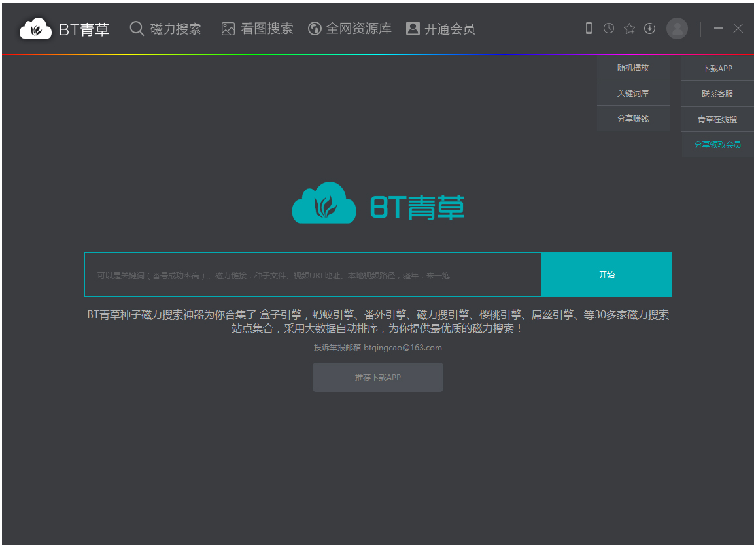Click the mobile phone icon in header
756x547 pixels.
click(589, 29)
